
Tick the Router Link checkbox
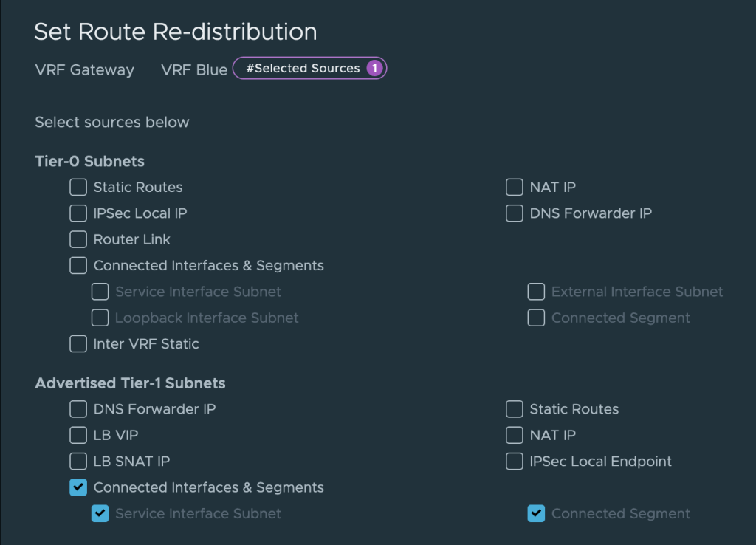78,239
